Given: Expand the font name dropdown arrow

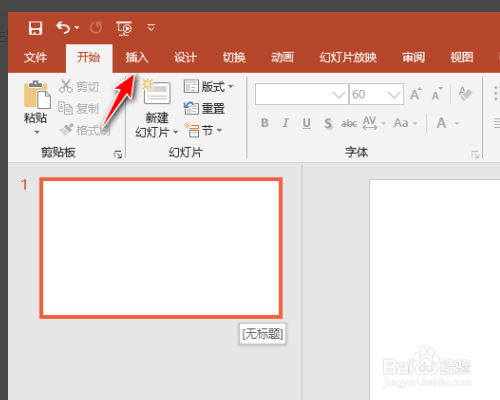Looking at the screenshot, I should (339, 95).
